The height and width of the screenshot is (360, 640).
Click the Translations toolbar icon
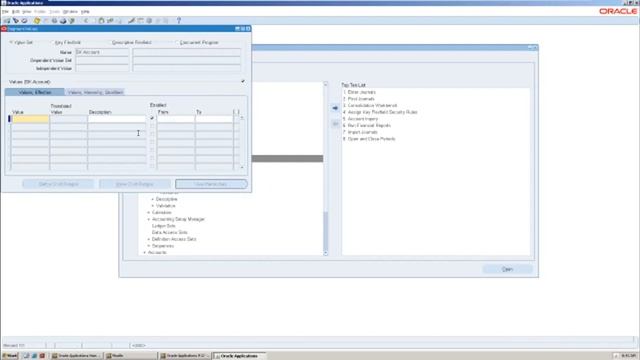[x=149, y=20]
